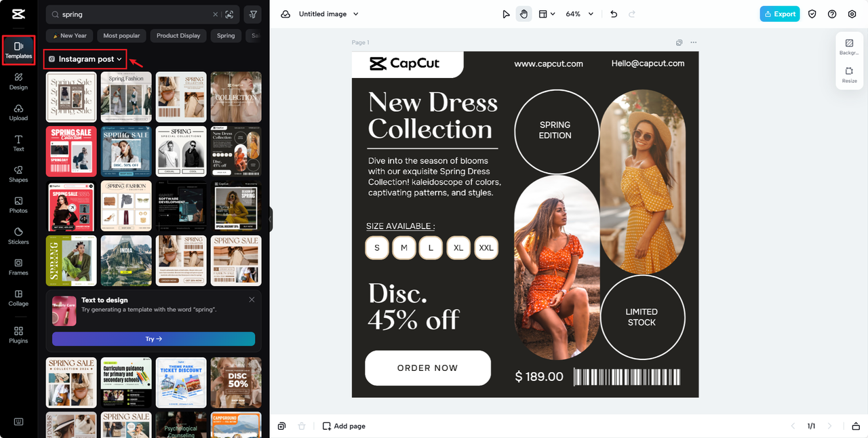Select the ORDER NOW button on canvas
Screen dimensions: 868x438
[428, 368]
